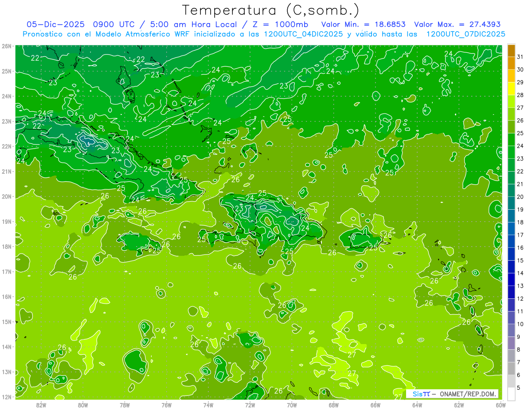Screen dimensions: 532x411
Task: Click the dark orange swatch above legend 31
Action: (x=511, y=50)
